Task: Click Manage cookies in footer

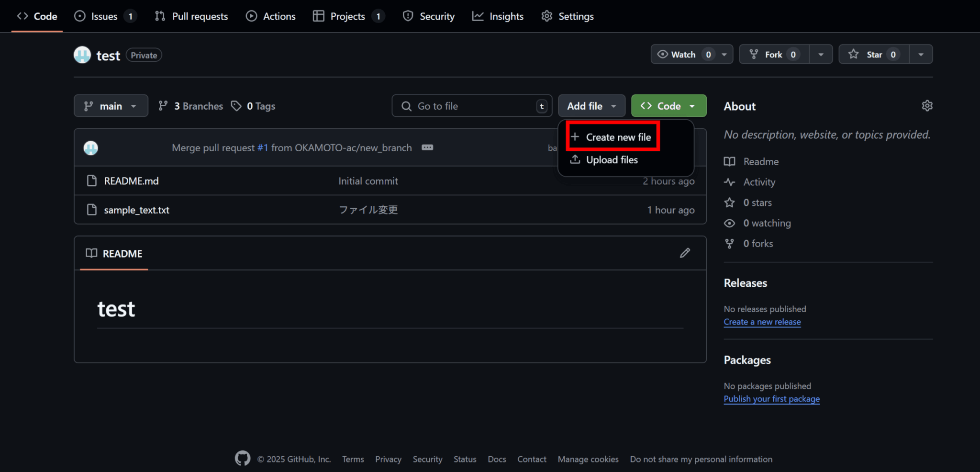Action: pos(588,459)
